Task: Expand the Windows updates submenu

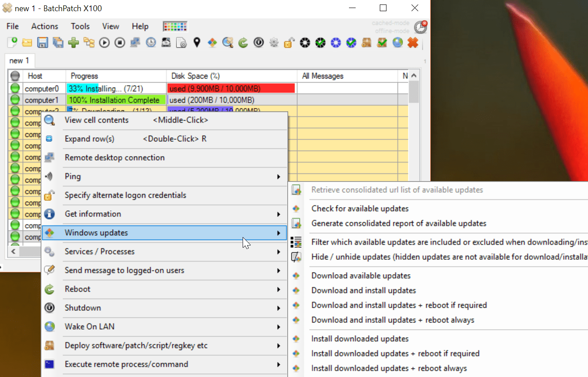Action: click(164, 233)
